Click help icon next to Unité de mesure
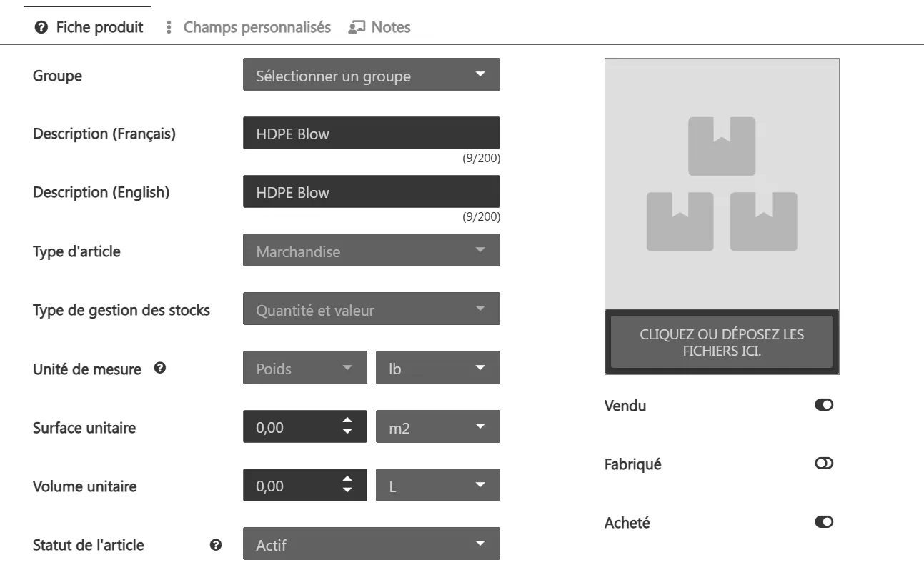Viewport: 924px width, 585px height. (161, 369)
